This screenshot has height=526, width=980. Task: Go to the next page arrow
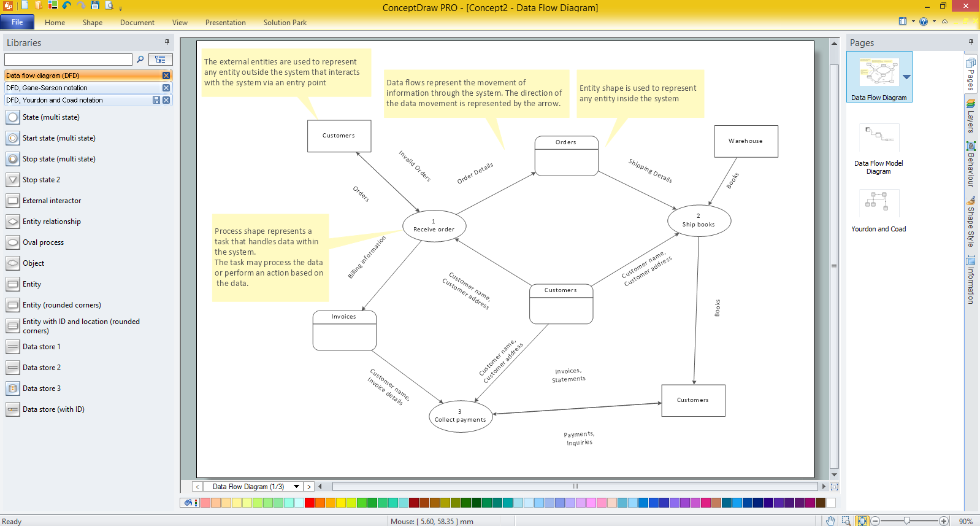coord(309,486)
